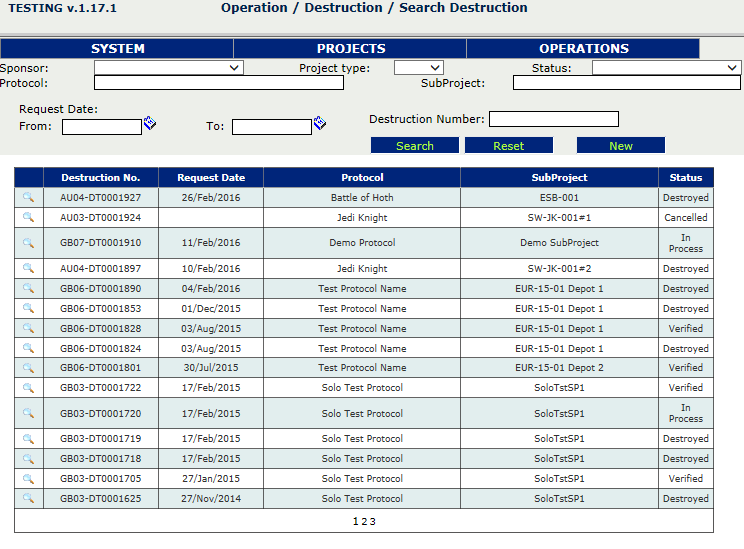Expand the Sponsor dropdown
744x549 pixels.
(x=169, y=67)
